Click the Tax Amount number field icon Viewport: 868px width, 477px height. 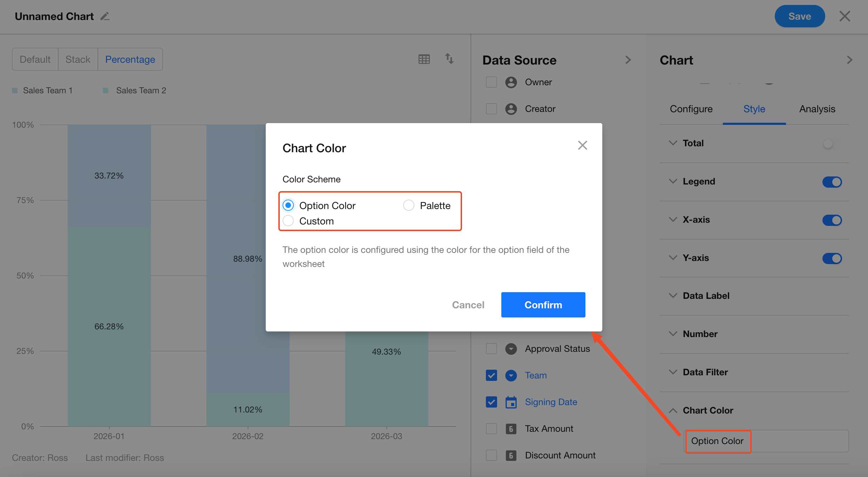point(511,429)
